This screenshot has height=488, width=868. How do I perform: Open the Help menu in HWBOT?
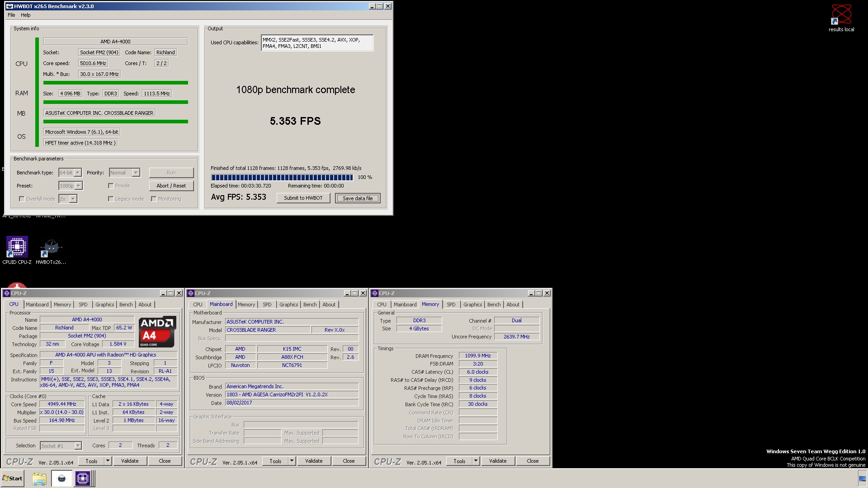26,15
